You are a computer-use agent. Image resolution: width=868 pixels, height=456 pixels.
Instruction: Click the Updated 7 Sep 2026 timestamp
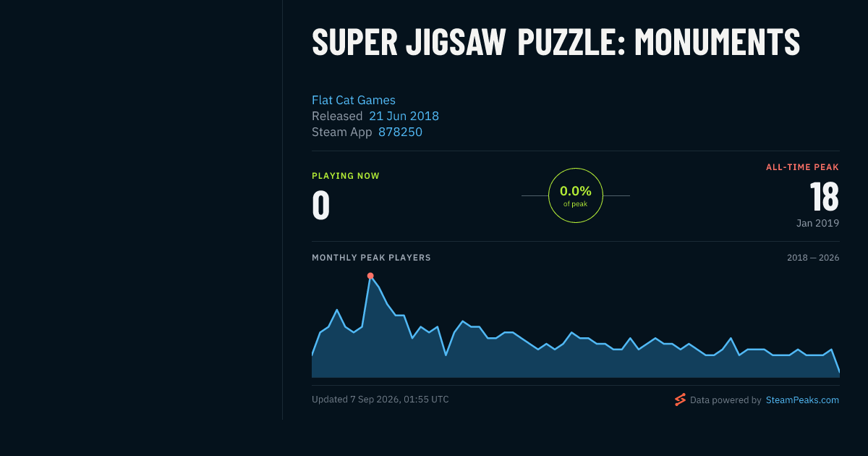(380, 400)
